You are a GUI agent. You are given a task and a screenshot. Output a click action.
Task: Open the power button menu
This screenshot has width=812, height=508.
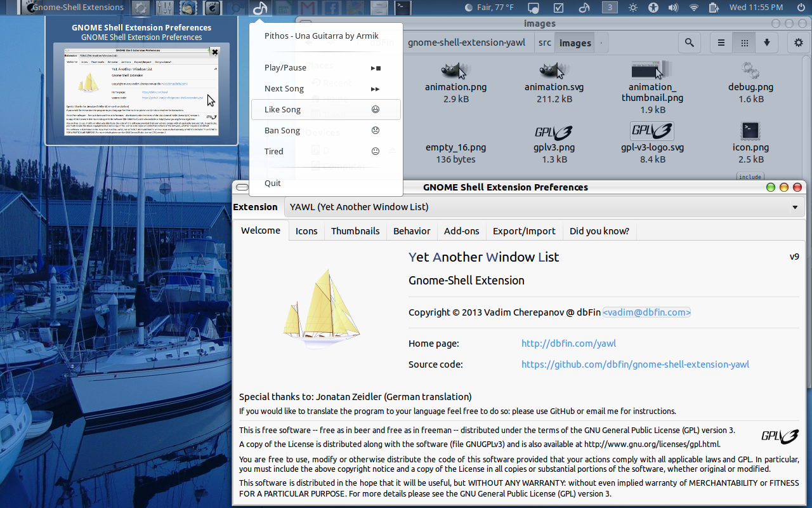coord(801,8)
